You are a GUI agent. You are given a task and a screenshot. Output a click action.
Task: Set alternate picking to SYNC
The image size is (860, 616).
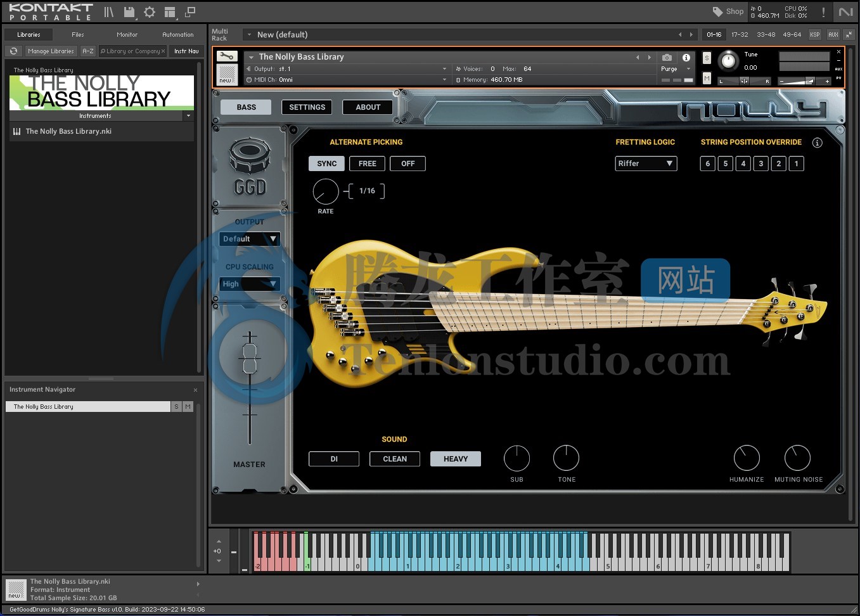[327, 164]
